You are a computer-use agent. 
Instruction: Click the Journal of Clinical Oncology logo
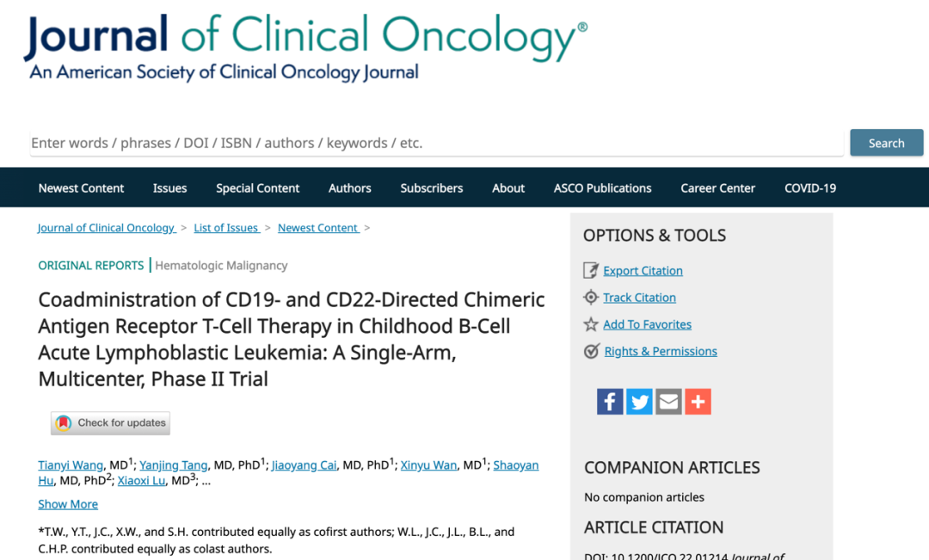click(x=305, y=47)
